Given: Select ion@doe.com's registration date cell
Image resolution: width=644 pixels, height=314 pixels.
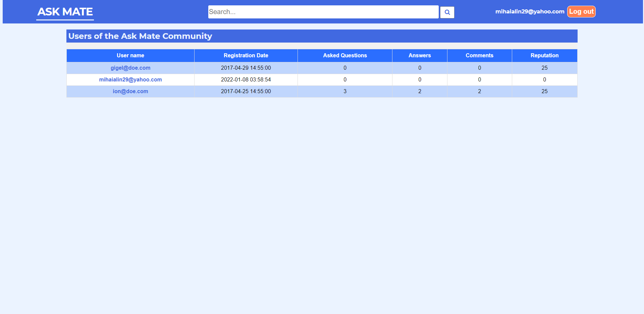Looking at the screenshot, I should pos(246,91).
